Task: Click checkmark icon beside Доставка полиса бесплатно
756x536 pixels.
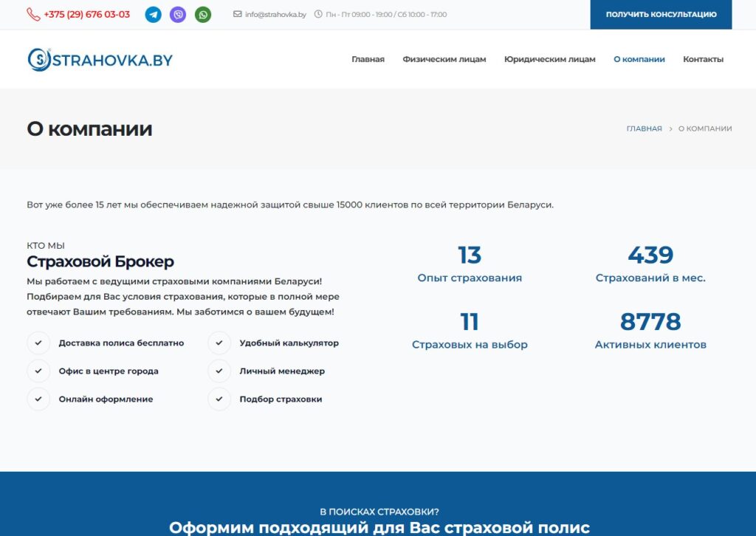Action: 38,343
